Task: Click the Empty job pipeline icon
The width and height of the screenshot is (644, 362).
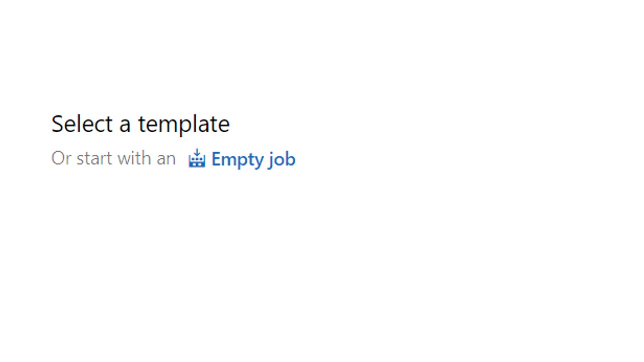Action: [x=197, y=158]
